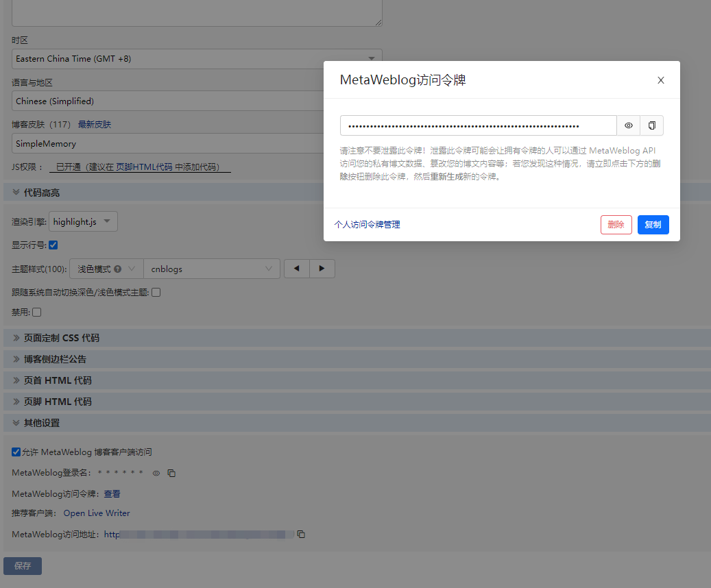Close the MetaWeblog访问令牌 dialog

pos(661,80)
